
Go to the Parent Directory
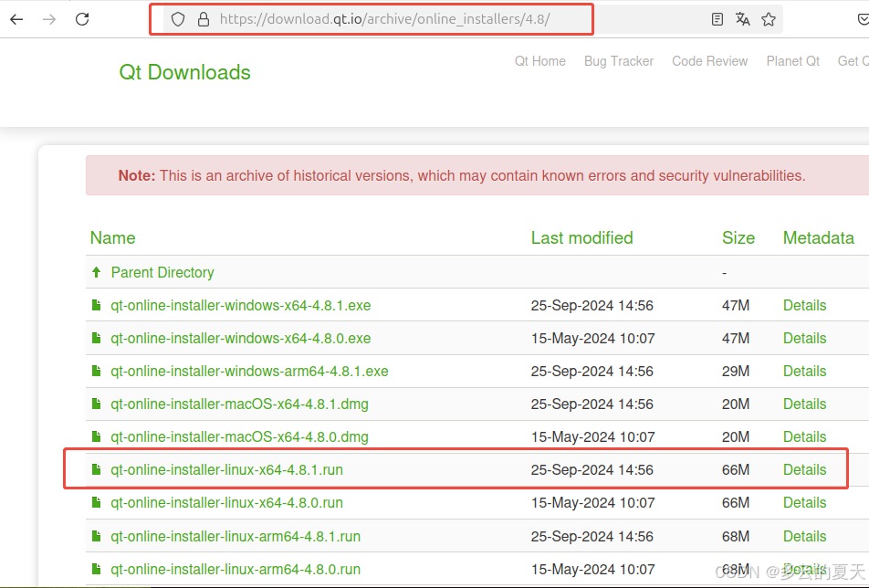click(162, 273)
